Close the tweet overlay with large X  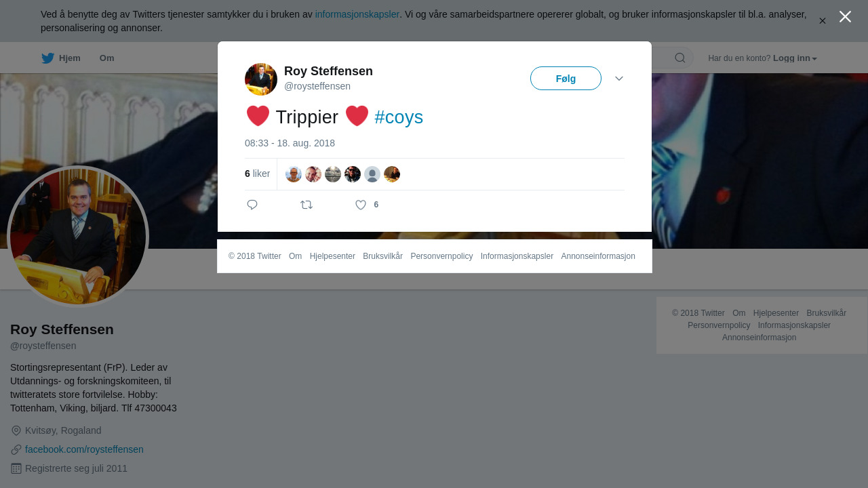point(845,16)
